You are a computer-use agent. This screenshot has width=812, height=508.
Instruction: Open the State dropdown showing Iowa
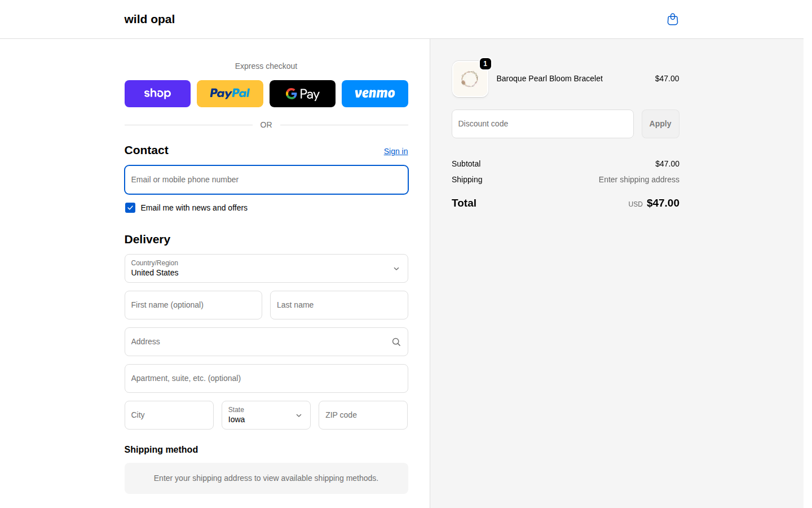click(266, 415)
